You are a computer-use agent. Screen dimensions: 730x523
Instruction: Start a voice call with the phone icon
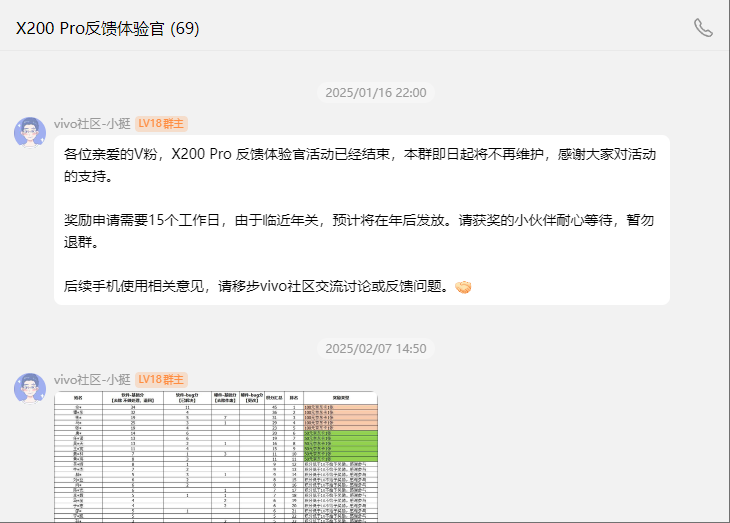[703, 28]
